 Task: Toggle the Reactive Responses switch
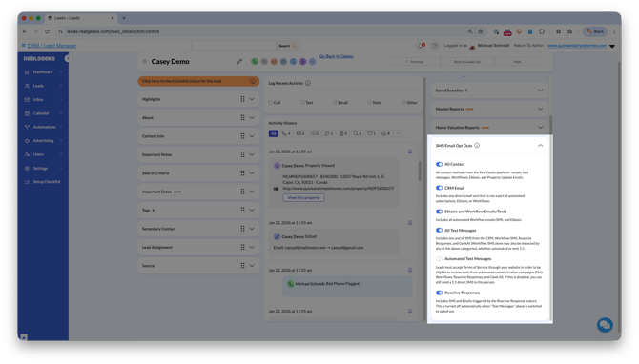point(439,293)
